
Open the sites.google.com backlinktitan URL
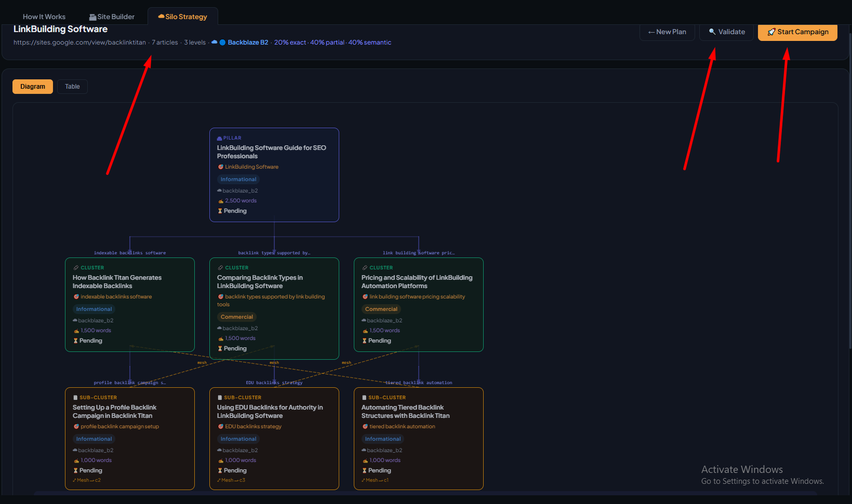(80, 43)
